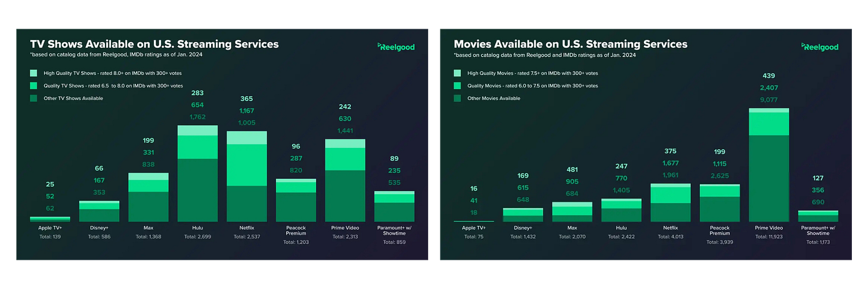
Task: Click the value '2,625' above Peacock Premium Movies bar
Action: tap(719, 176)
